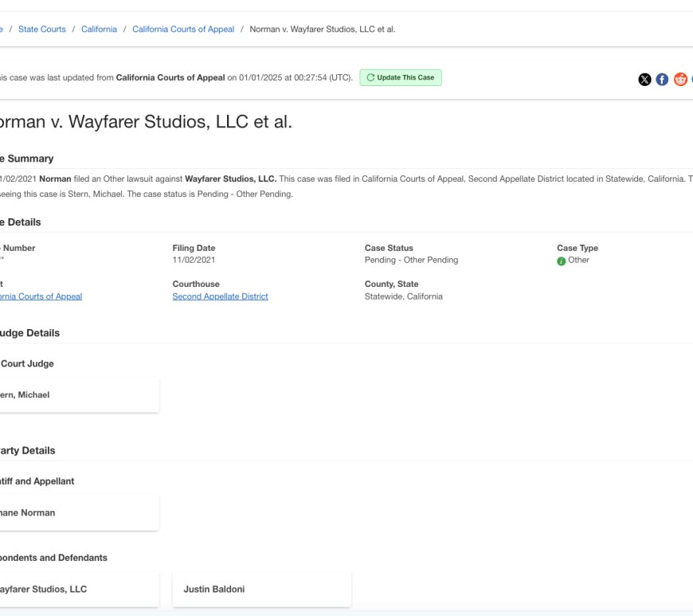Click the Update This Case button
Viewport: 693px width, 616px height.
click(401, 77)
